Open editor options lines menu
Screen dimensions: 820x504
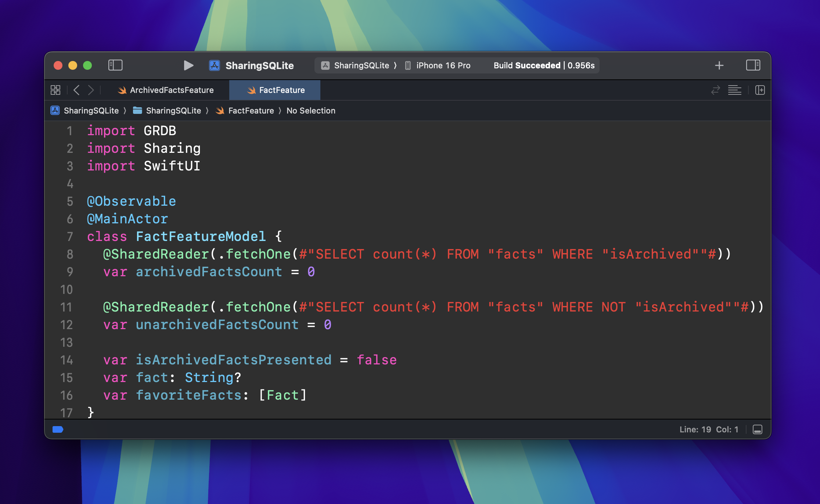click(735, 90)
